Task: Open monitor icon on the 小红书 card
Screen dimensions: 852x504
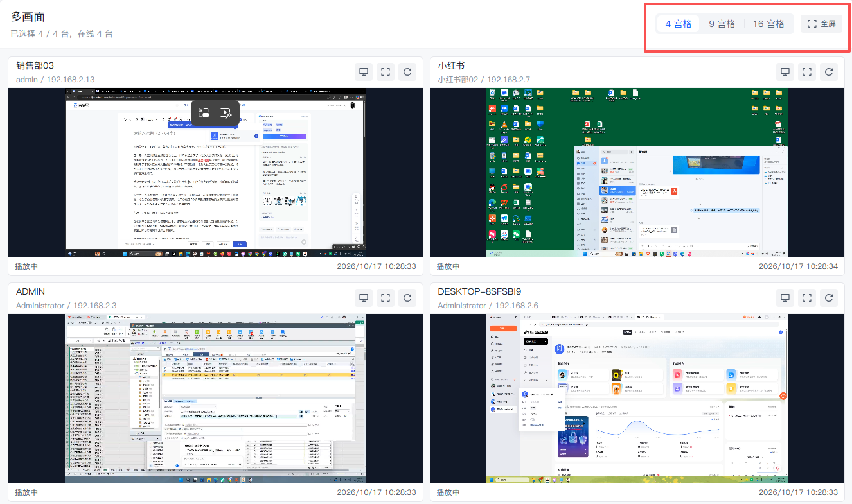Action: (x=785, y=72)
